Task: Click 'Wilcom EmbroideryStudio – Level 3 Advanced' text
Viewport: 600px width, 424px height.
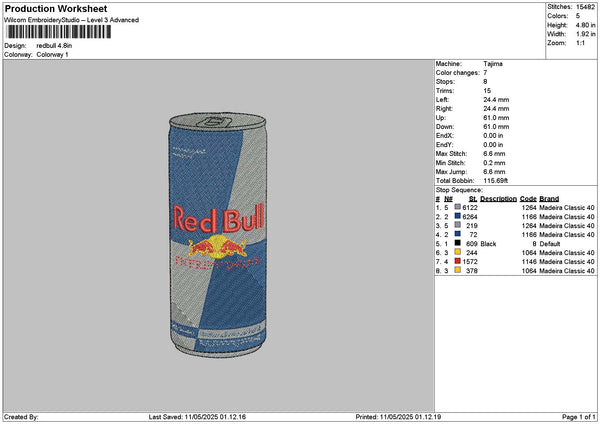Action: (72, 20)
